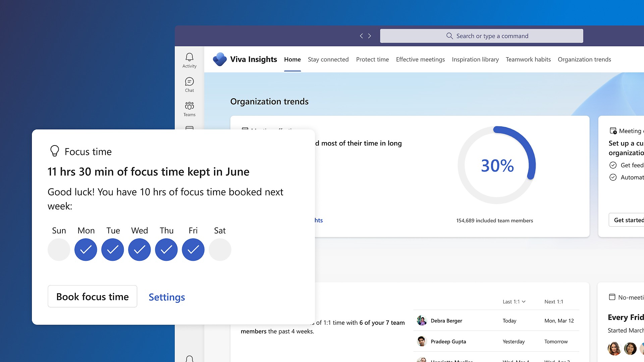Open the Teams sidebar icon
The height and width of the screenshot is (362, 644).
[x=190, y=109]
